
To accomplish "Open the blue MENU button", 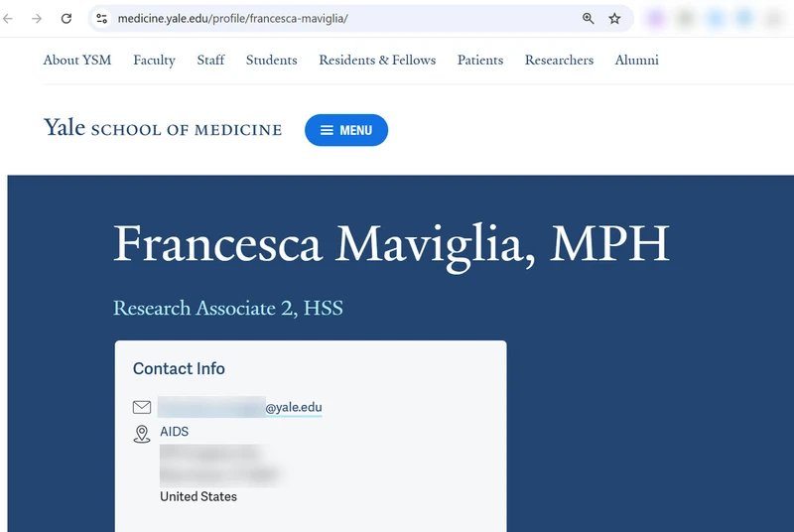I will click(x=345, y=130).
